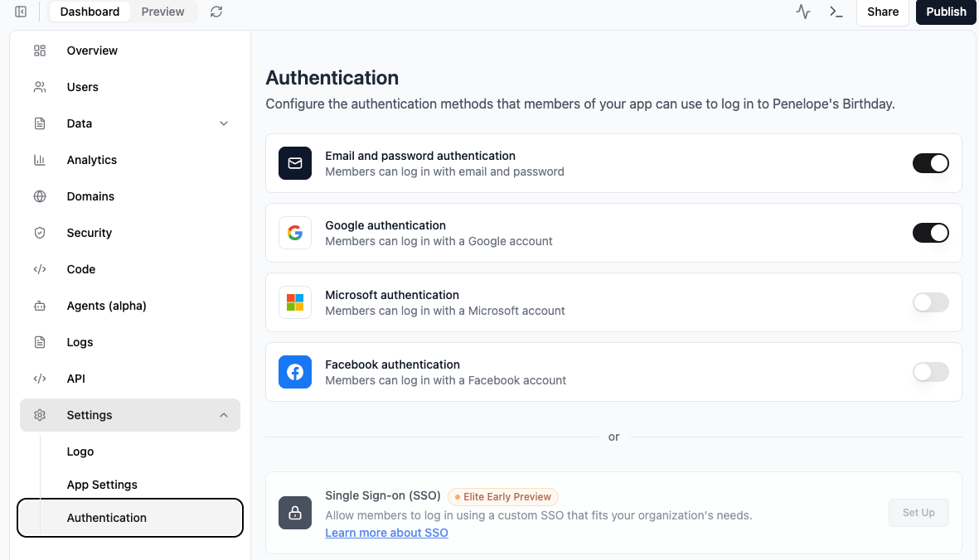Switch to the Preview tab
The height and width of the screenshot is (560, 979).
[x=162, y=12]
